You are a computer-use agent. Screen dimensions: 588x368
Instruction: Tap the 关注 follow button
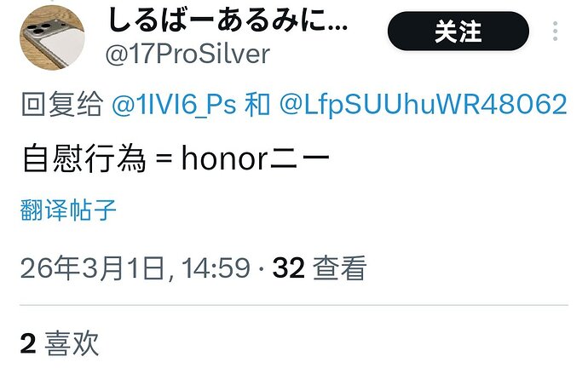pyautogui.click(x=458, y=32)
